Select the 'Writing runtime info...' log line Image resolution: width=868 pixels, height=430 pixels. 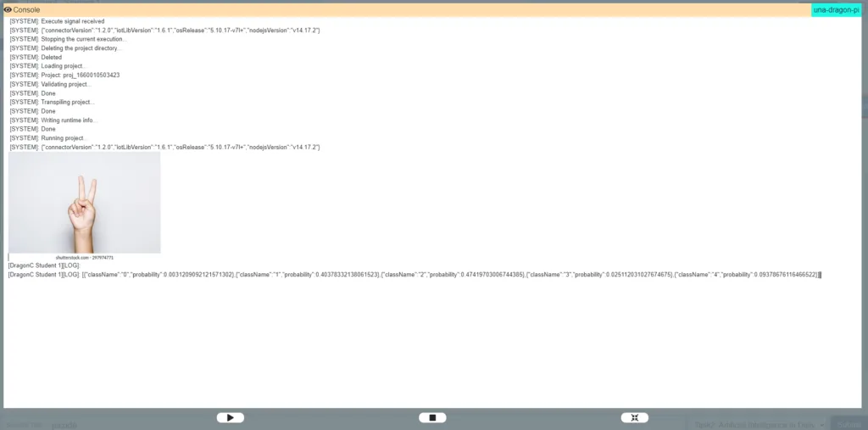tap(53, 120)
